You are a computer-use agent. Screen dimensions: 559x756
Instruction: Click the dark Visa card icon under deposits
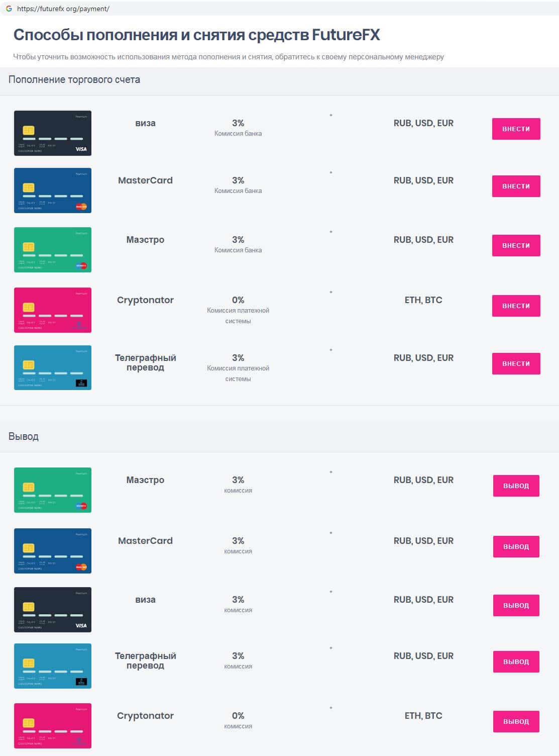tap(53, 133)
